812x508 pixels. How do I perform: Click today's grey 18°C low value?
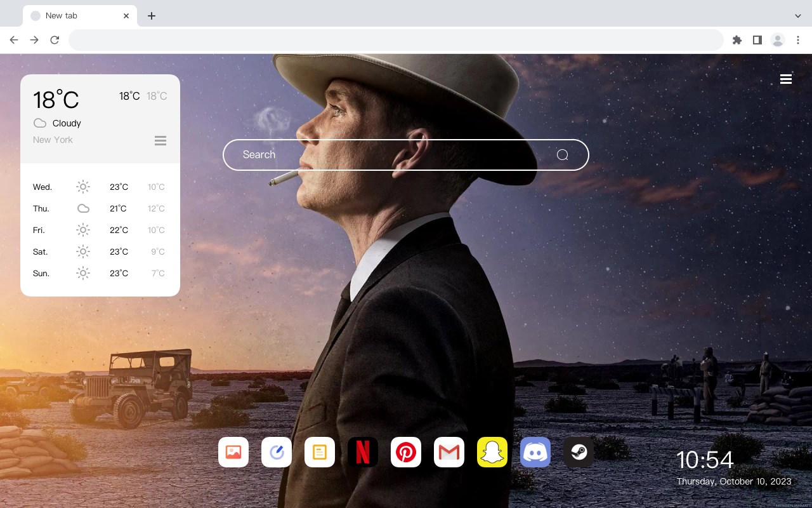coord(157,96)
